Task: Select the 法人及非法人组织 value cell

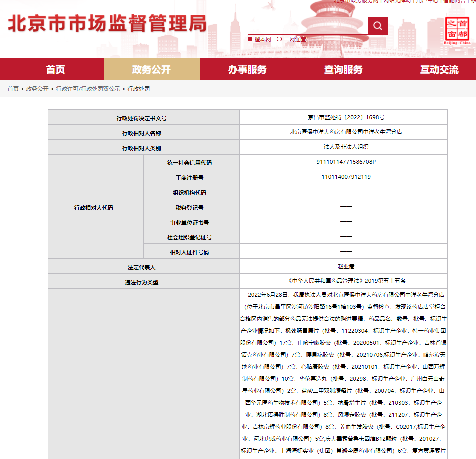Action: point(343,147)
